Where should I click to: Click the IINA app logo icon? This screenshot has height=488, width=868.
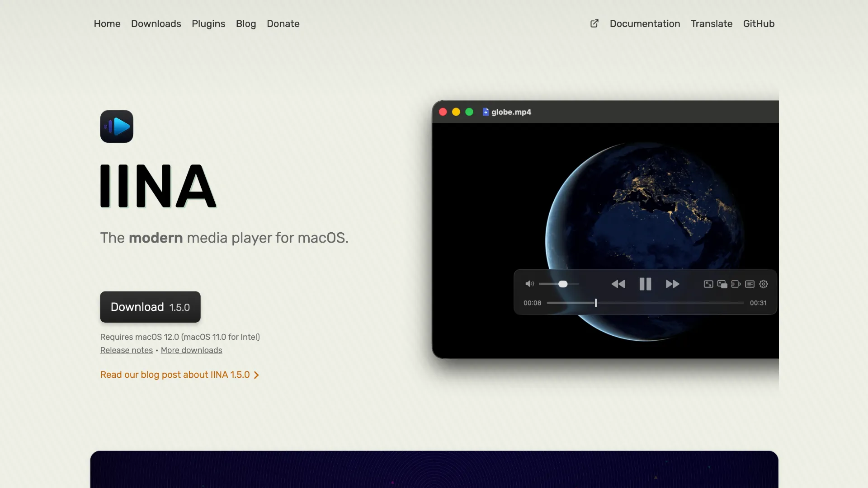coord(117,127)
